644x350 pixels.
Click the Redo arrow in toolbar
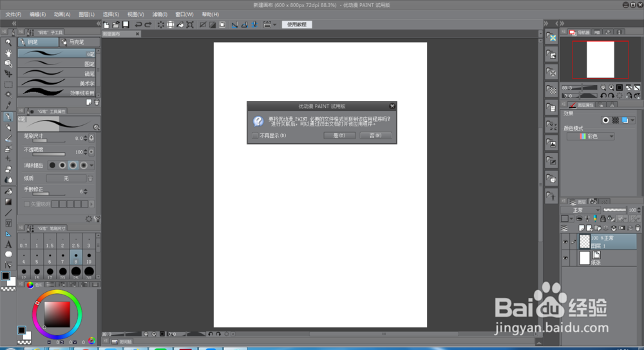[148, 24]
